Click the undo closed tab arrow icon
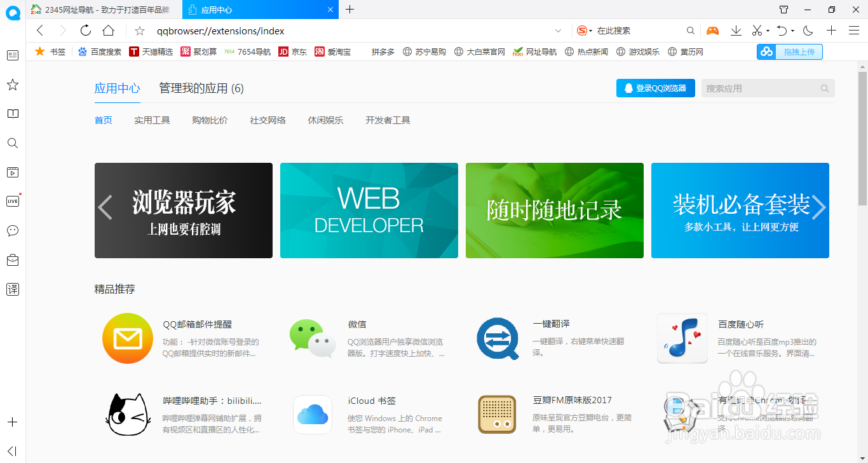 click(783, 31)
